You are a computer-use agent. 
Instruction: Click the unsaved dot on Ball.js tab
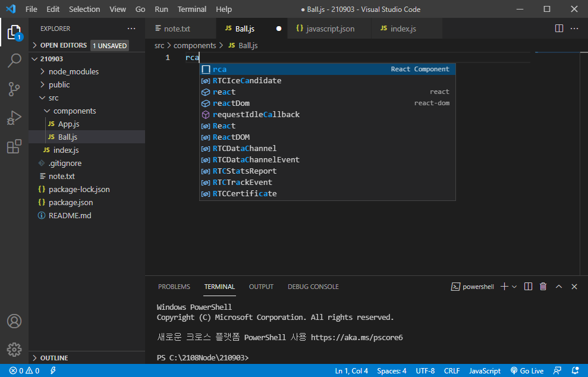279,29
